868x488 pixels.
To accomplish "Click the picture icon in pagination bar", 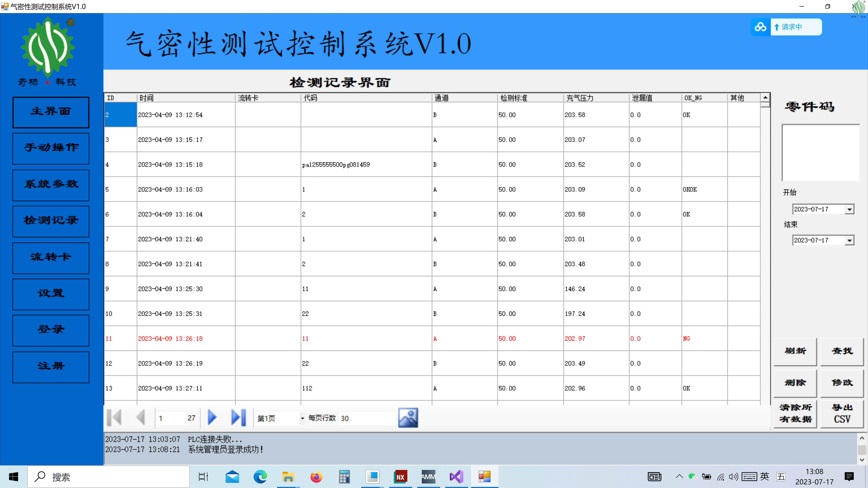I will pyautogui.click(x=408, y=418).
